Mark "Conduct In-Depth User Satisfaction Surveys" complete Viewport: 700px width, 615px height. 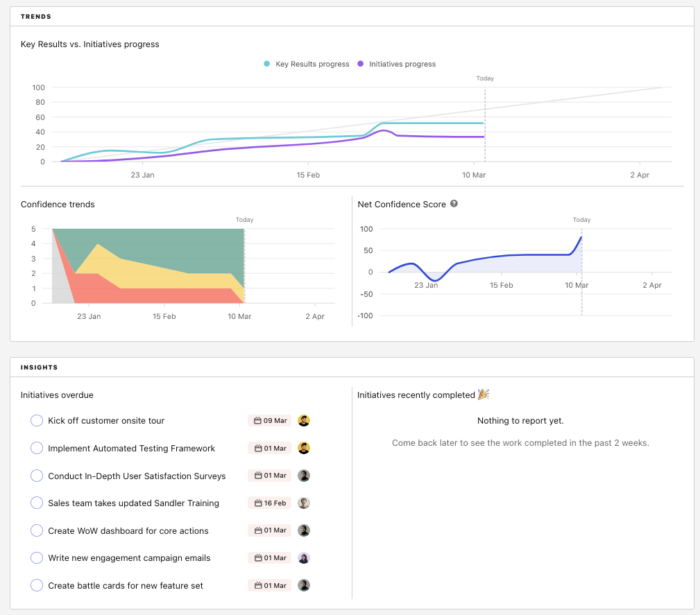[x=37, y=476]
